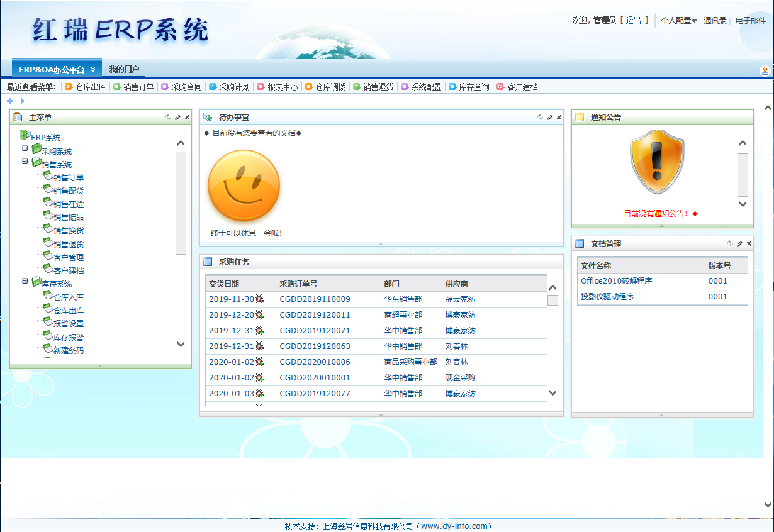Click the pencil edit icon in 待办事宜 panel
The height and width of the screenshot is (532, 774).
pos(549,117)
